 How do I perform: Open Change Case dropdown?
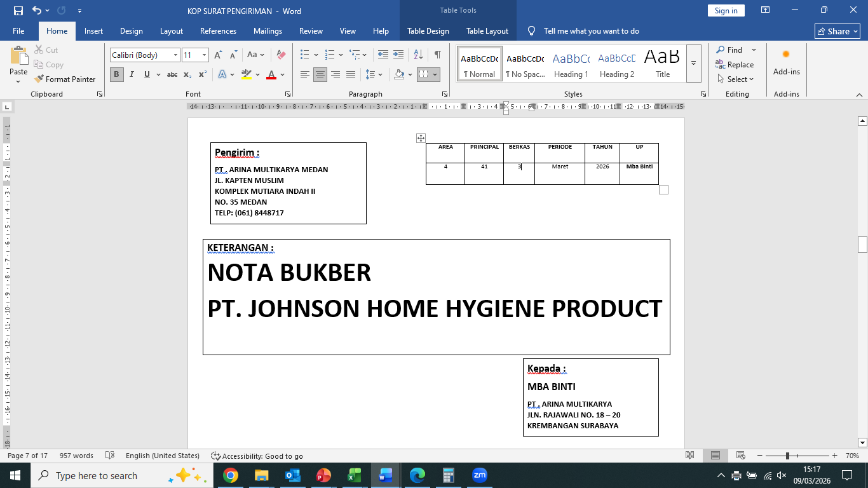256,55
